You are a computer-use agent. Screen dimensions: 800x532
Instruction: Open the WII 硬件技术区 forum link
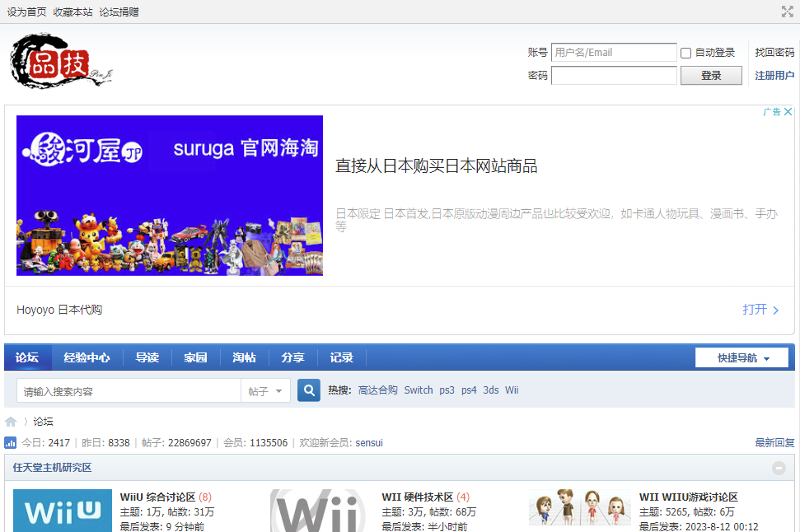(x=418, y=497)
